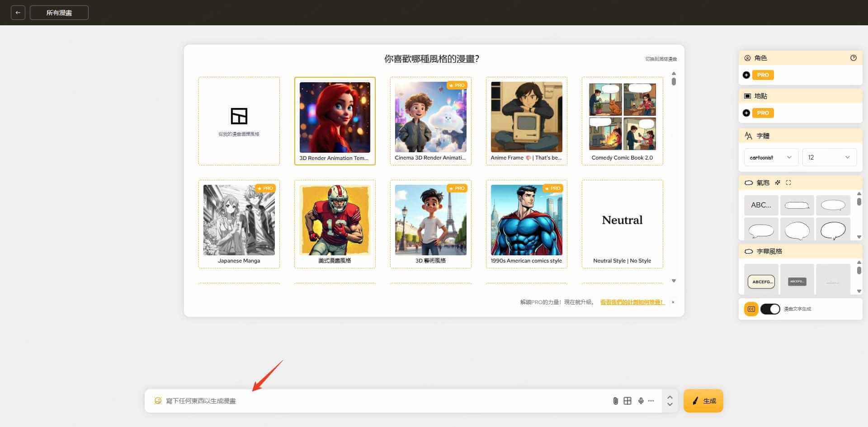Click the up/down expander beside prompt input
Screen dimensions: 868x427
click(x=670, y=401)
